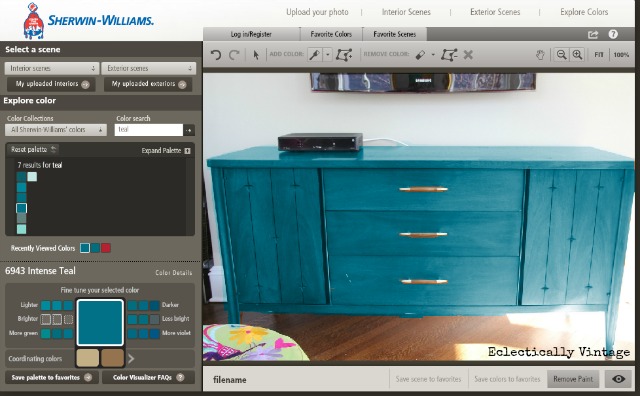
Task: Click the zoom in magnifier
Action: tap(577, 54)
